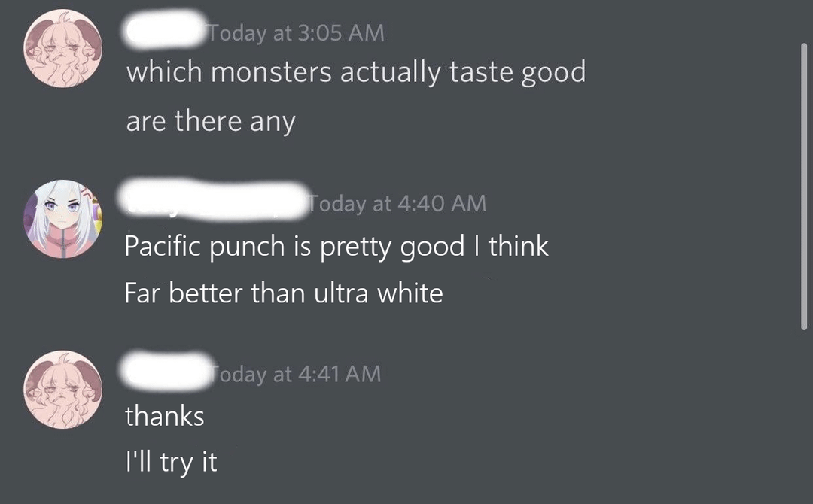
Task: Click the Today at 3:05 AM timestamp
Action: pos(296,33)
